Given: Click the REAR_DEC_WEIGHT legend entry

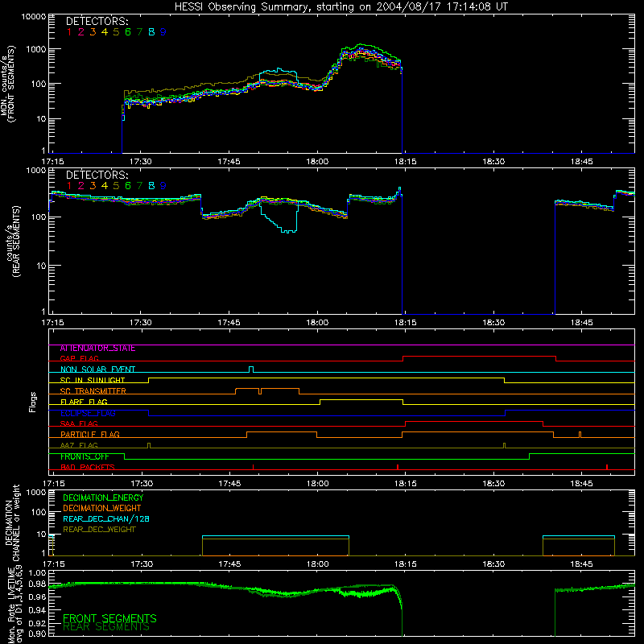Looking at the screenshot, I should (x=99, y=530).
